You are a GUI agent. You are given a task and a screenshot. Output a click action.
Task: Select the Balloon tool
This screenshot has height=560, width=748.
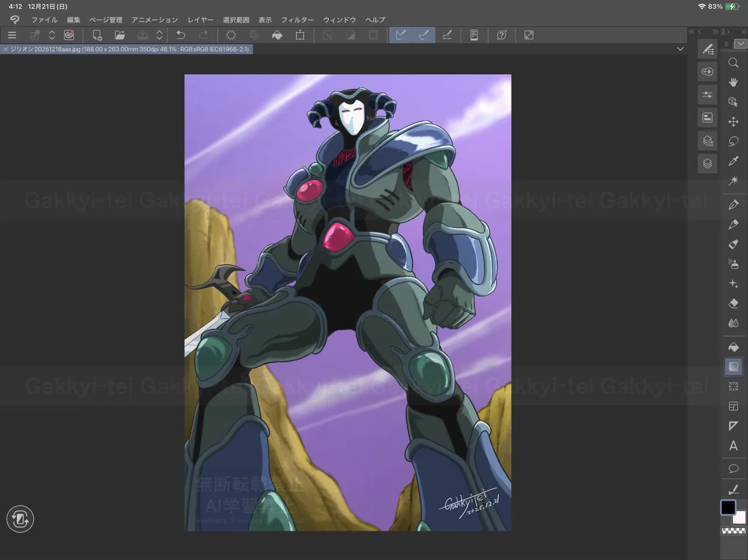click(x=733, y=469)
